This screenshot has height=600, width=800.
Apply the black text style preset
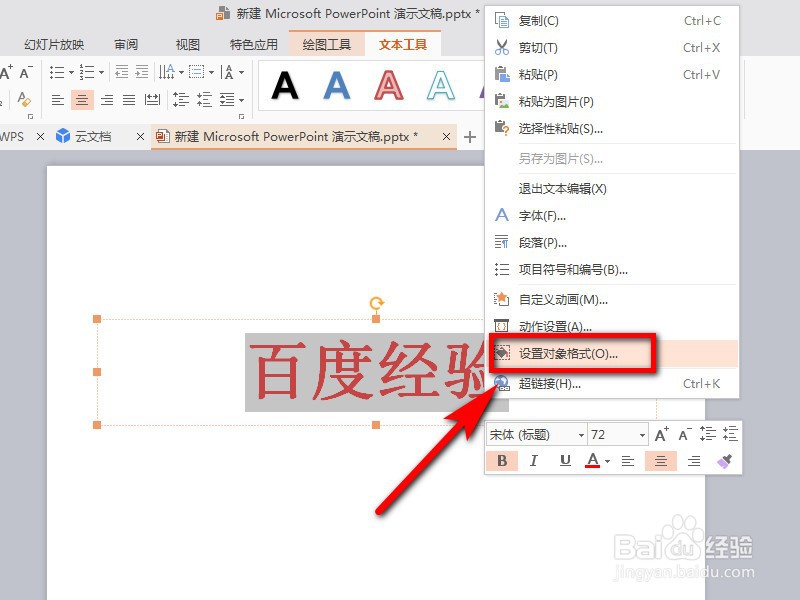(x=285, y=85)
